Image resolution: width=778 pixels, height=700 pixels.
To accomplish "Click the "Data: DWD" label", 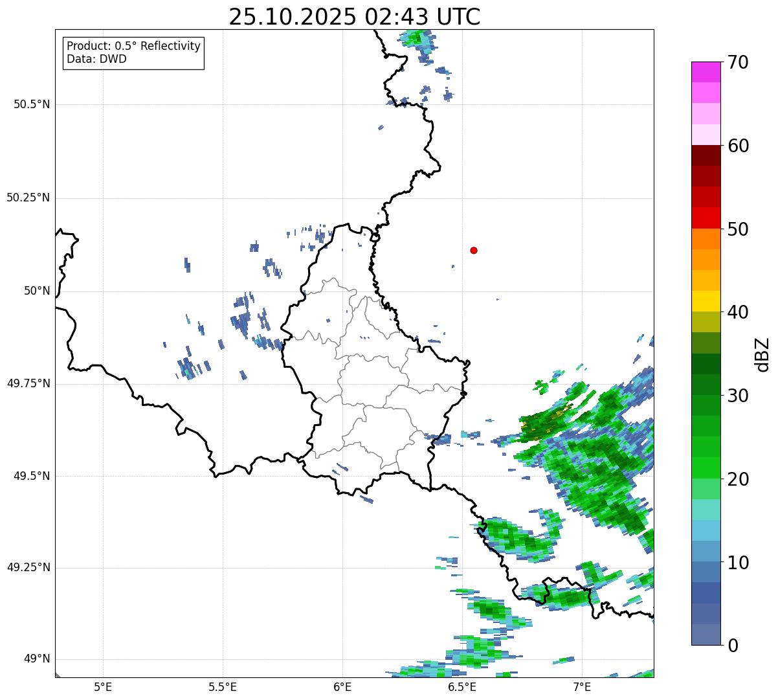I will (x=96, y=59).
